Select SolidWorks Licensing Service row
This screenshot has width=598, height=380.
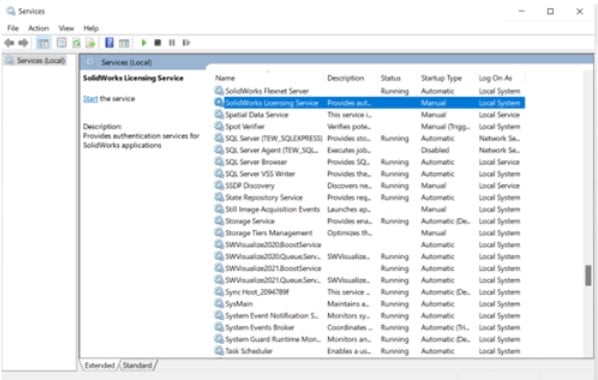(369, 103)
